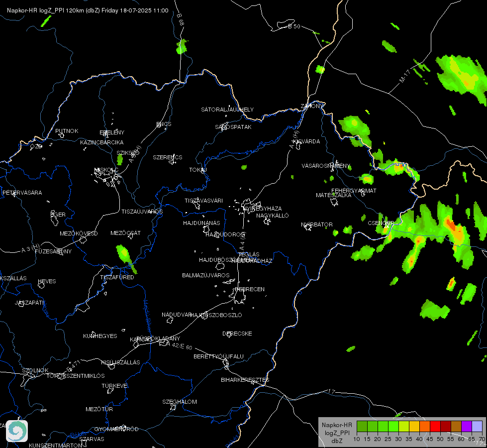This screenshot has width=487, height=448.
Task: Select the purple 60-65 dbZ legend swatch
Action: 467,426
